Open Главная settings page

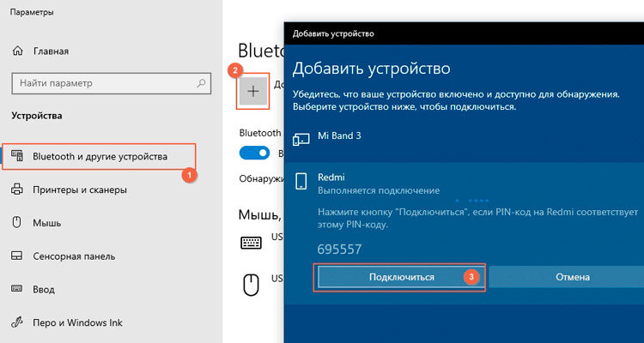coord(51,51)
